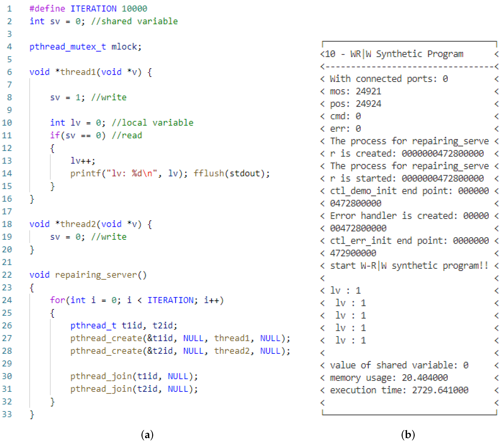
Task: Click the 'Error handler is created' line
Action: coord(410,216)
